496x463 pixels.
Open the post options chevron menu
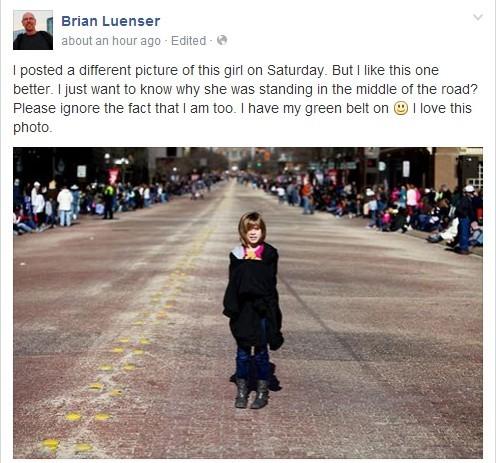coord(478,17)
